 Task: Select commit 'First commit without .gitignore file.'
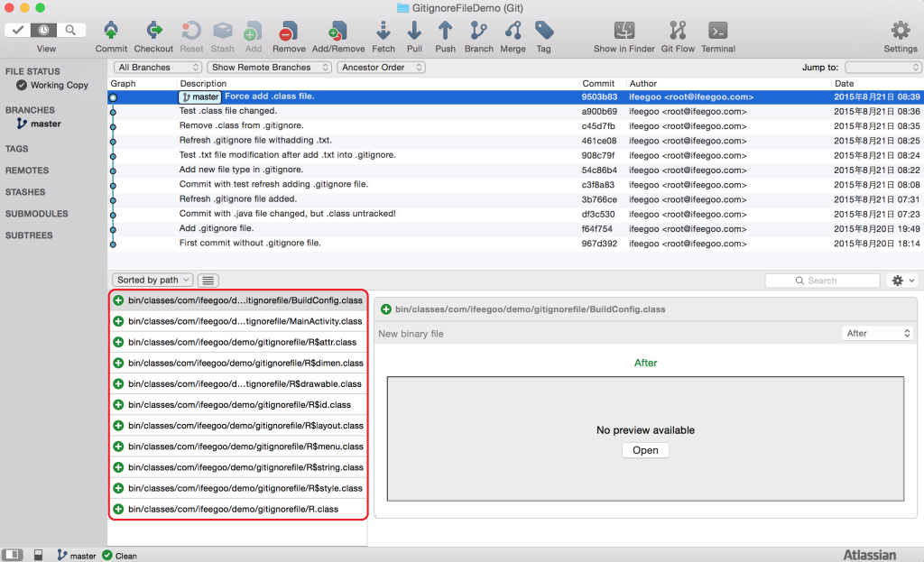(515, 244)
